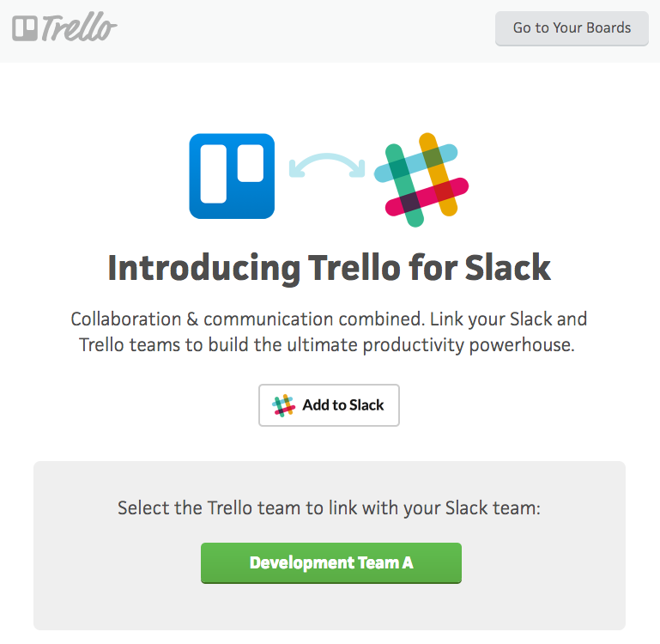Viewport: 660px width, 644px height.
Task: Click the light blue bar of Slack logo
Action: [415, 163]
